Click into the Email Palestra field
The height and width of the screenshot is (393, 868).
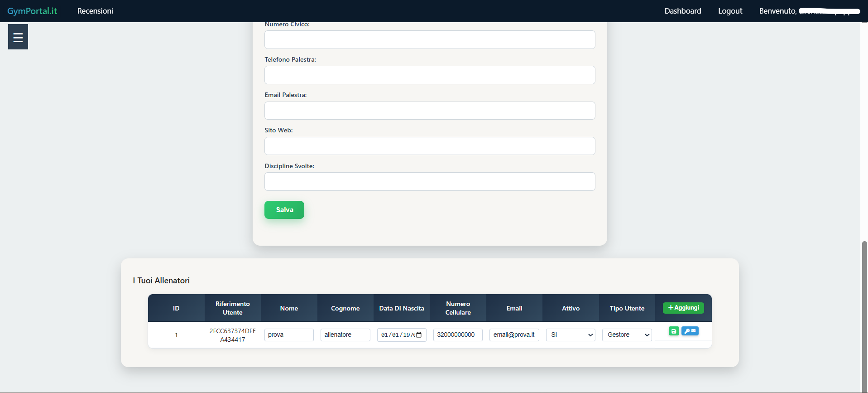(430, 111)
